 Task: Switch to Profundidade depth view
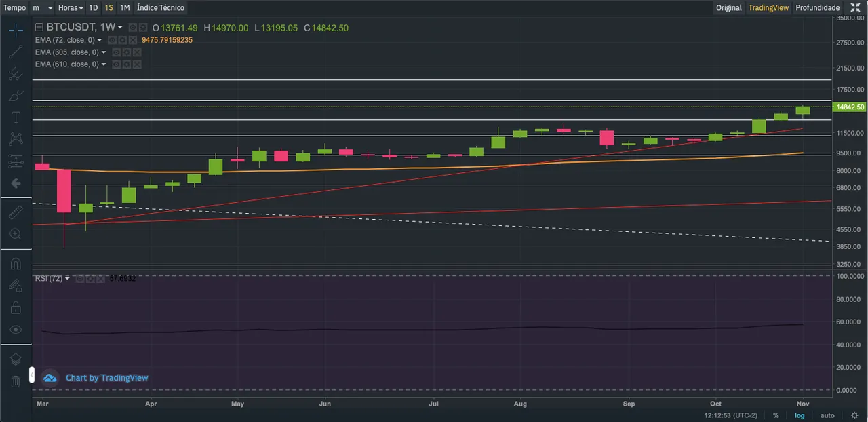point(818,7)
